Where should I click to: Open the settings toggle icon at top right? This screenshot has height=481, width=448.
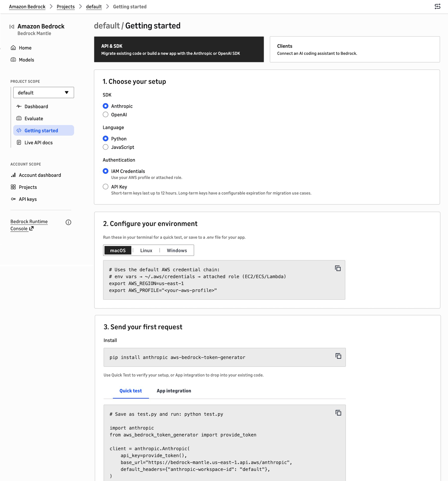pos(438,6)
